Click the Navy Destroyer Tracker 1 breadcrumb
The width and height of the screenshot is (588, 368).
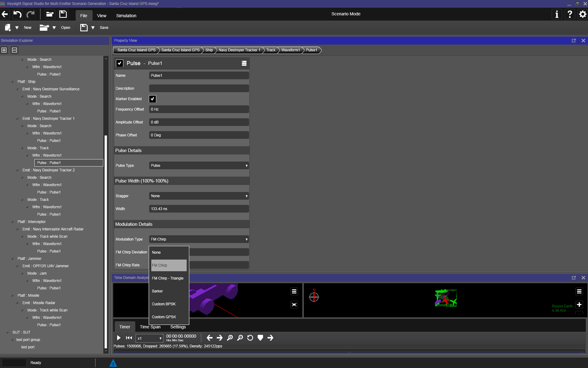239,50
